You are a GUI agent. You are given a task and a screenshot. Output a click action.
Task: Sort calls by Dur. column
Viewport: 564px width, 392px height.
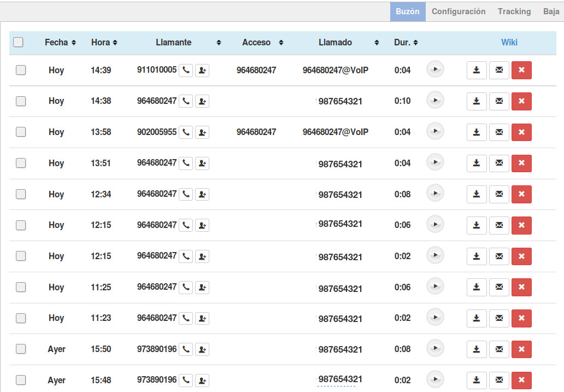pyautogui.click(x=406, y=43)
